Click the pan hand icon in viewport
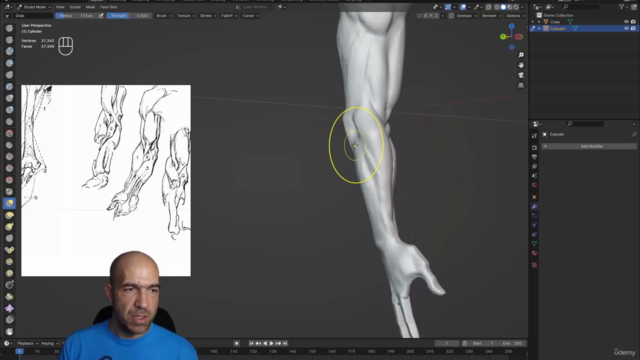 click(521, 65)
